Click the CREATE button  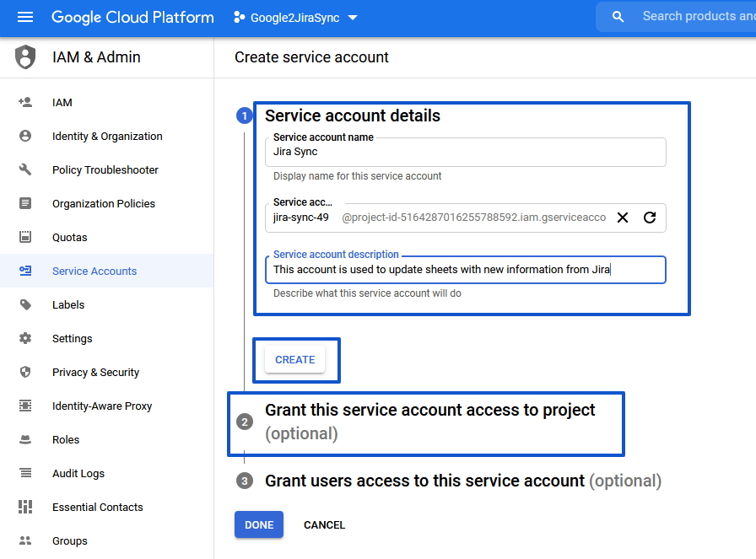[295, 359]
